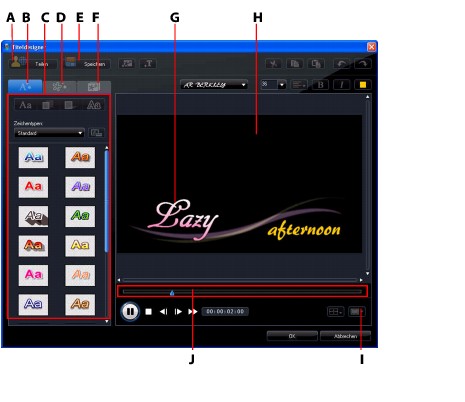Viewport: 465px width, 402px height.
Task: Click the insert text title icon
Action: point(148,63)
